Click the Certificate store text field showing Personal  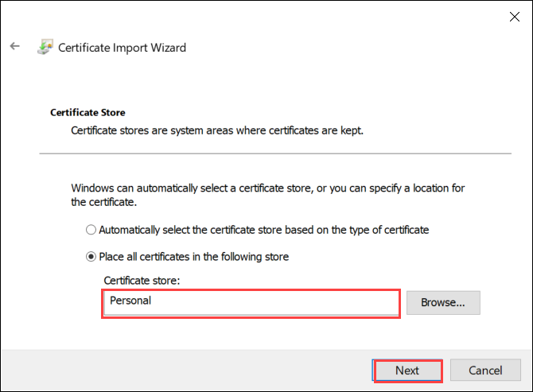[x=251, y=303]
